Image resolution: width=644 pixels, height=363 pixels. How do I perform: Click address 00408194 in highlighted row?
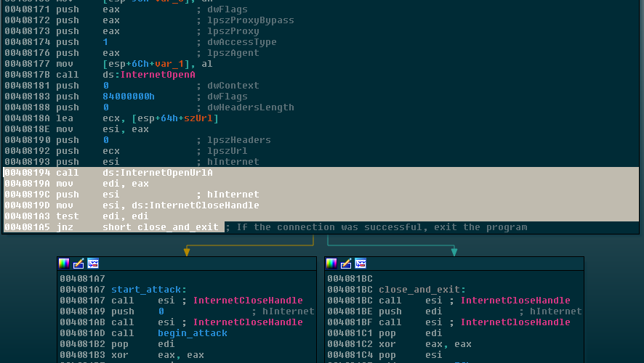(27, 173)
